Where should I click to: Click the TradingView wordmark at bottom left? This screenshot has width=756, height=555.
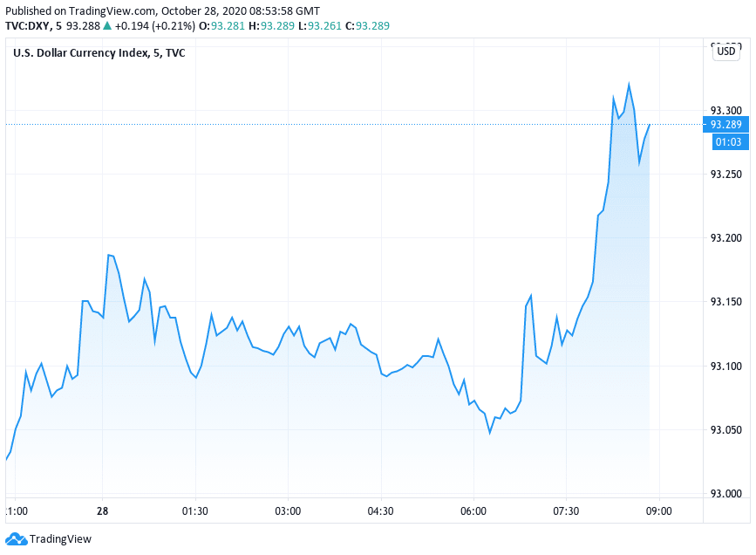click(x=60, y=539)
